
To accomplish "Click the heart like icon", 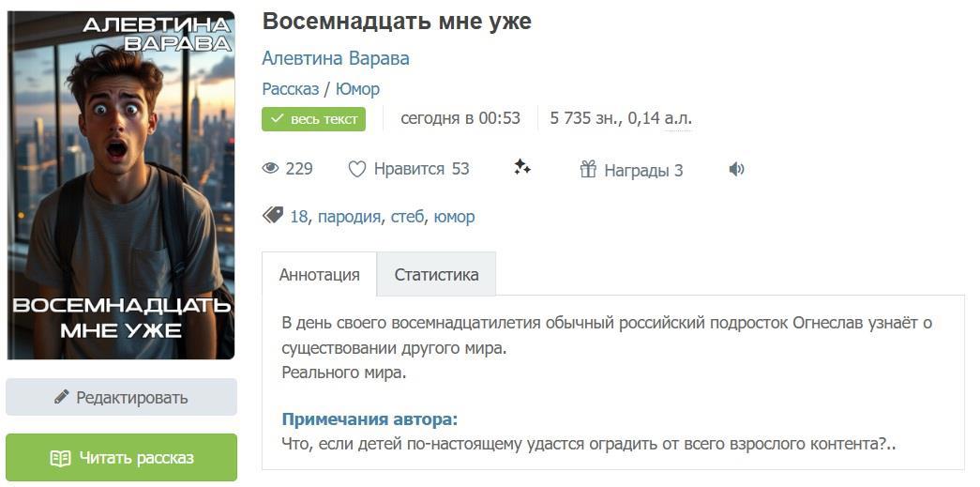I will (x=356, y=170).
